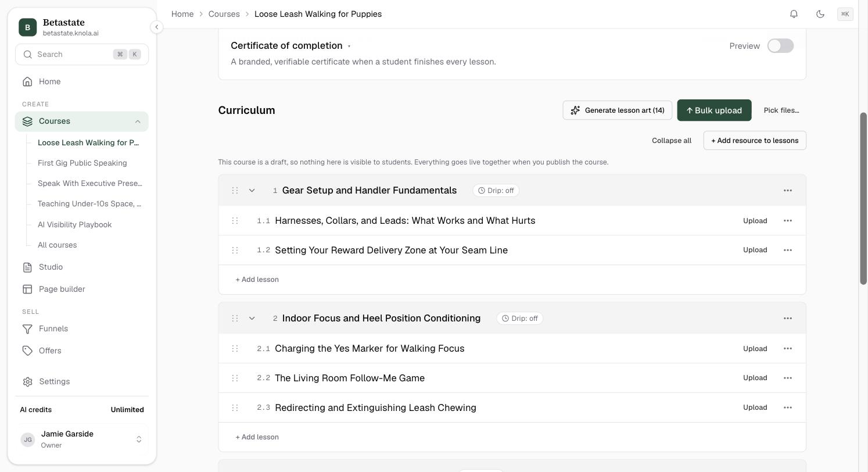Open more options for Indoor Focus module
868x472 pixels.
coord(788,319)
